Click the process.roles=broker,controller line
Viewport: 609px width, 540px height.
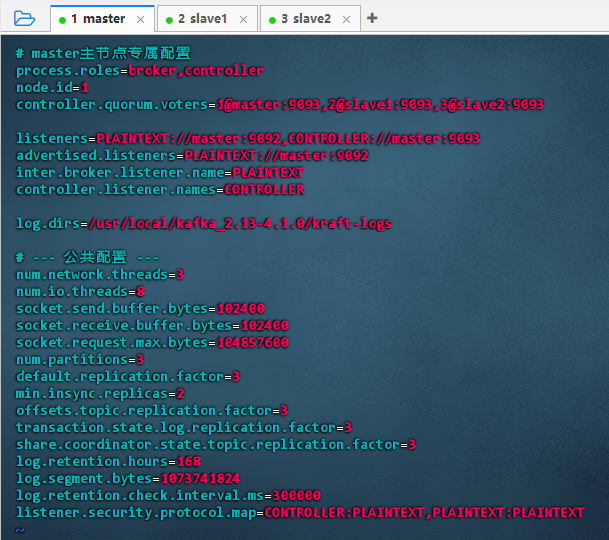[140, 71]
